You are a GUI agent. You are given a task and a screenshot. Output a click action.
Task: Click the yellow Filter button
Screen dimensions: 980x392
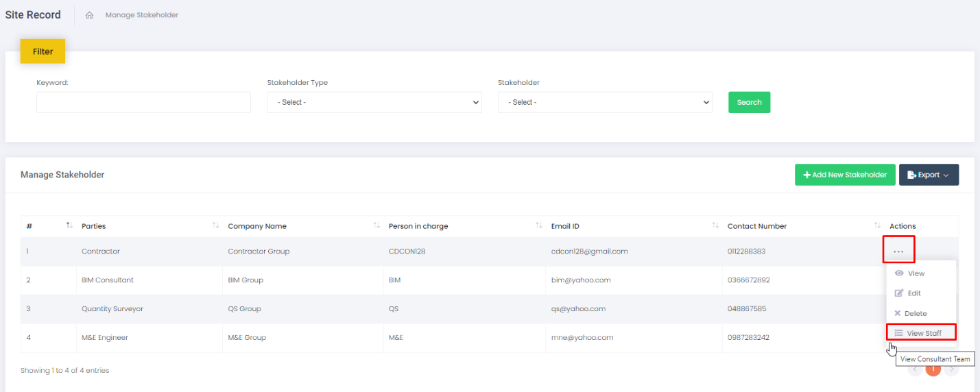(x=43, y=51)
